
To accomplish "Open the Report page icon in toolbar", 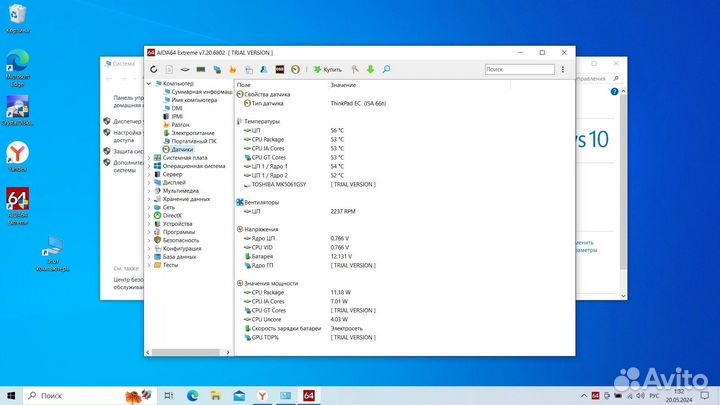I will [169, 69].
